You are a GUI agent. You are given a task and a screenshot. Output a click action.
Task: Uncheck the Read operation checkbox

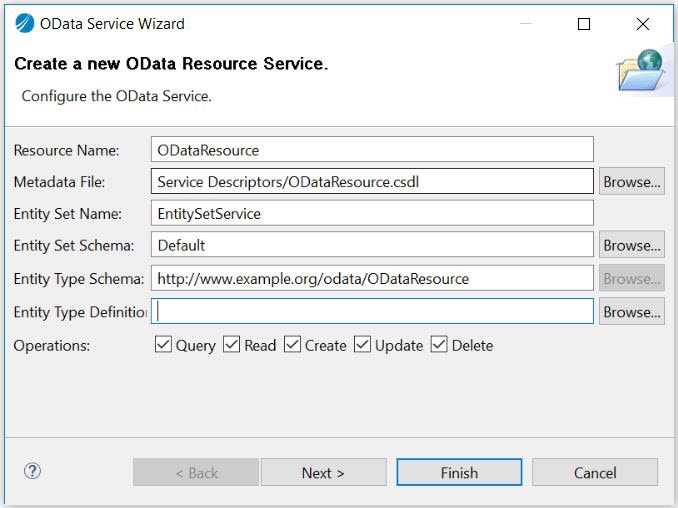232,345
